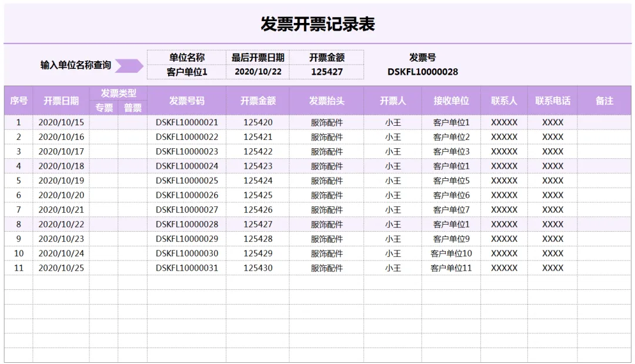Viewport: 635px width, 364px height.
Task: Select the 普票 sub-header
Action: coord(133,108)
